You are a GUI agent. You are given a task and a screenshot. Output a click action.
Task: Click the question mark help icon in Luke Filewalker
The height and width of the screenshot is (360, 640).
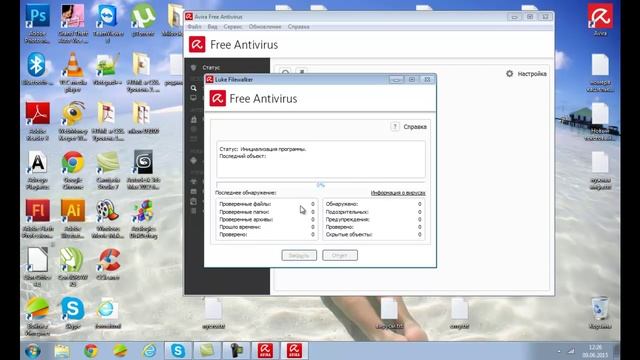[395, 127]
